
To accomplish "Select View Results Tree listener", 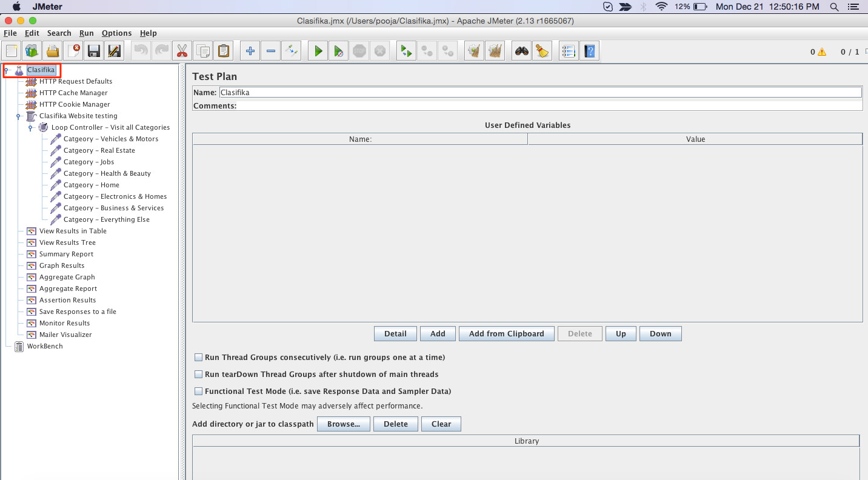I will click(67, 242).
